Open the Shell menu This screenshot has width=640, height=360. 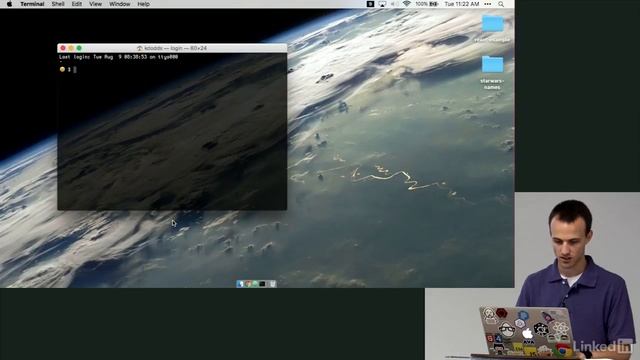pos(58,4)
